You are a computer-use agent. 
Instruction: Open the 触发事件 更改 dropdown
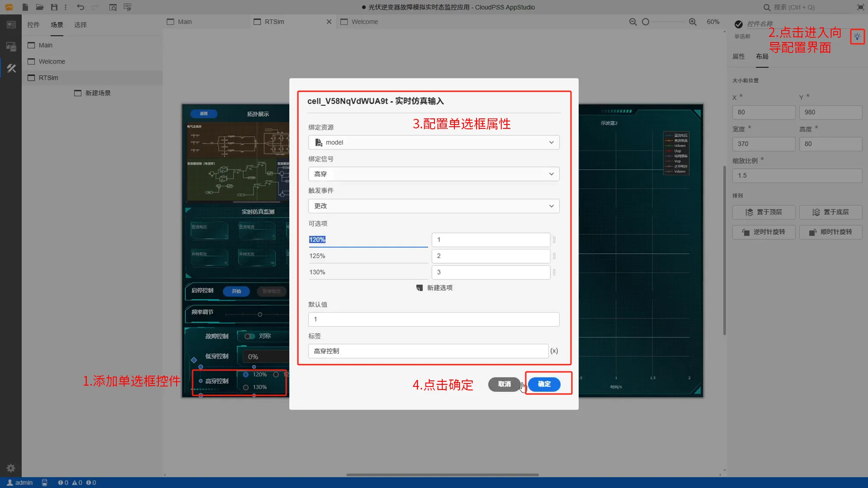click(433, 206)
